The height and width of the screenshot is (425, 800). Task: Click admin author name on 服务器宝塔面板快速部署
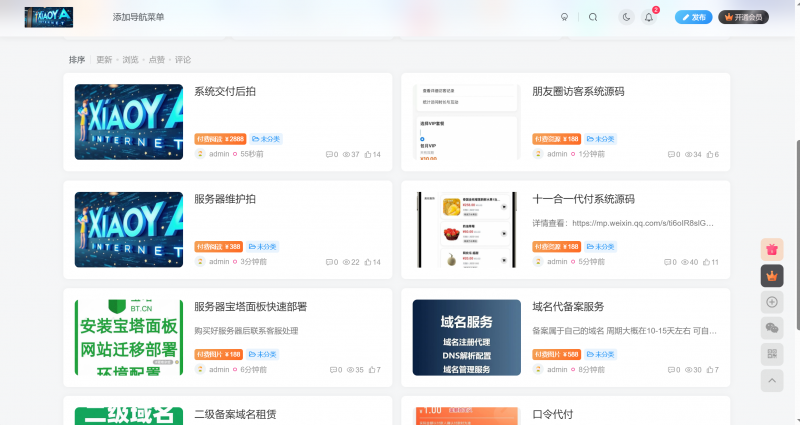coord(219,369)
